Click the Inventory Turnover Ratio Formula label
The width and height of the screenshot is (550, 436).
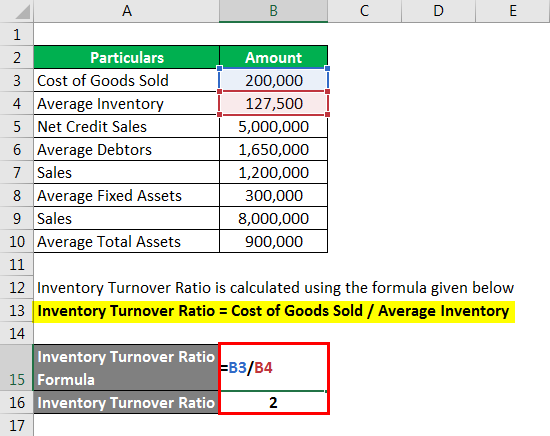pos(127,368)
